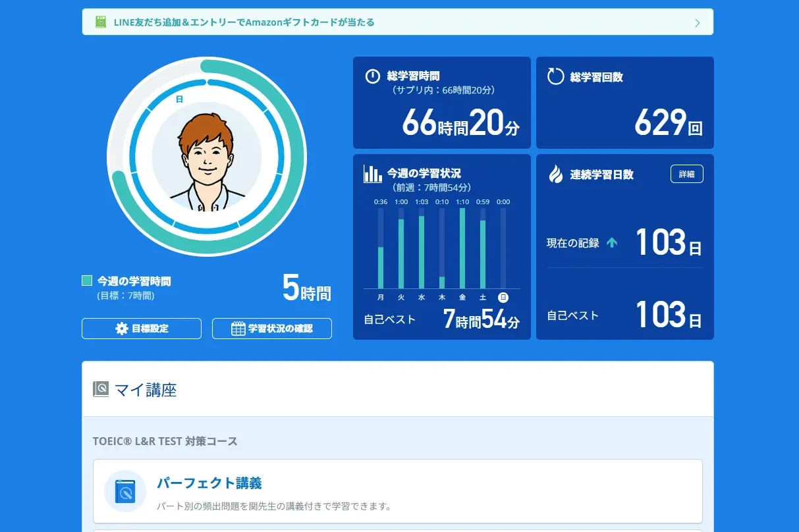Click the bar chart icon beside 今週の学習状況
Image resolution: width=799 pixels, height=532 pixels.
pos(372,174)
